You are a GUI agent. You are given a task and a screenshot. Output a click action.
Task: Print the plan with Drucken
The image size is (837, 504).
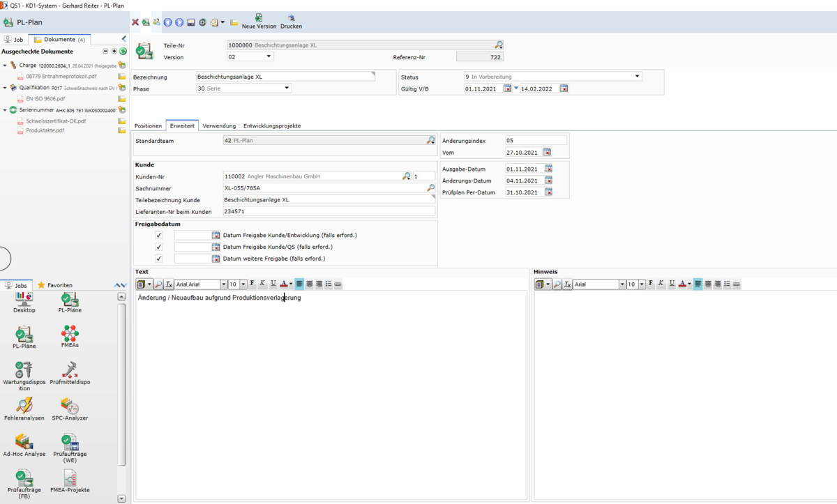[291, 22]
